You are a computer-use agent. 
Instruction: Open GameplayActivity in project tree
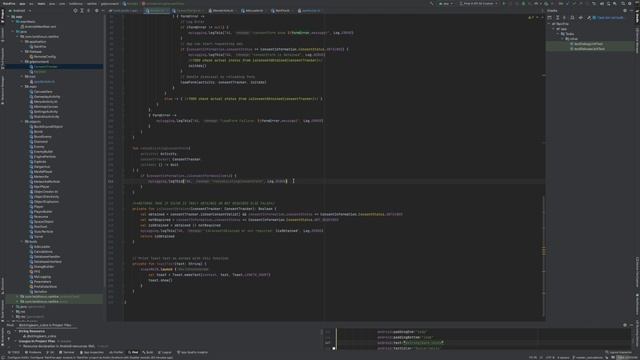44,97
